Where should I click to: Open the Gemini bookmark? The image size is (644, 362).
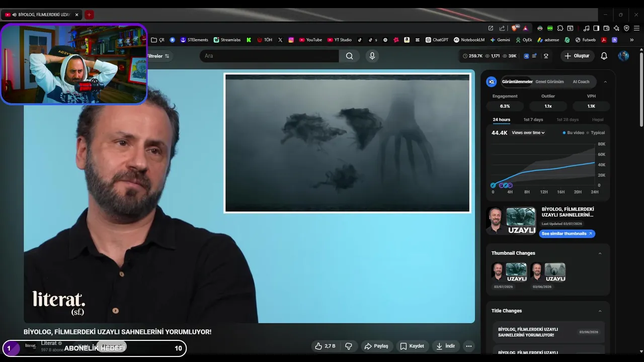500,40
